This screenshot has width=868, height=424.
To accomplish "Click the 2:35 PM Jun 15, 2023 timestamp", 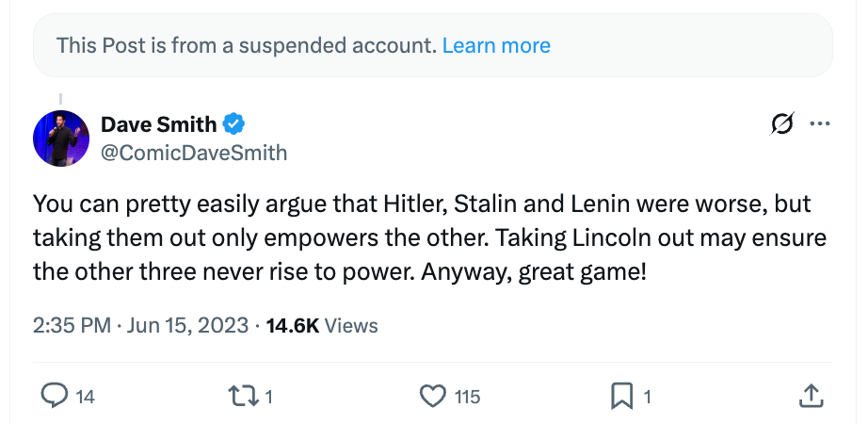I will [x=140, y=325].
